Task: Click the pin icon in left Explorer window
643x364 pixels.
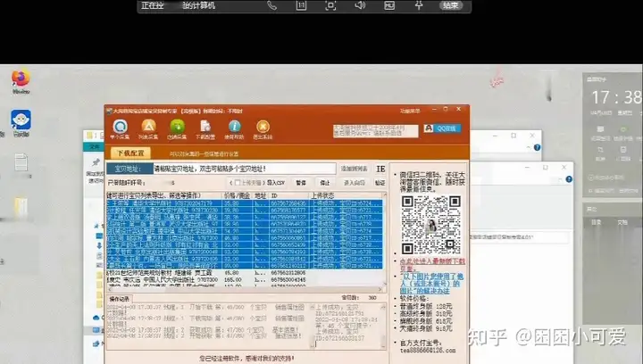Action: (96, 162)
